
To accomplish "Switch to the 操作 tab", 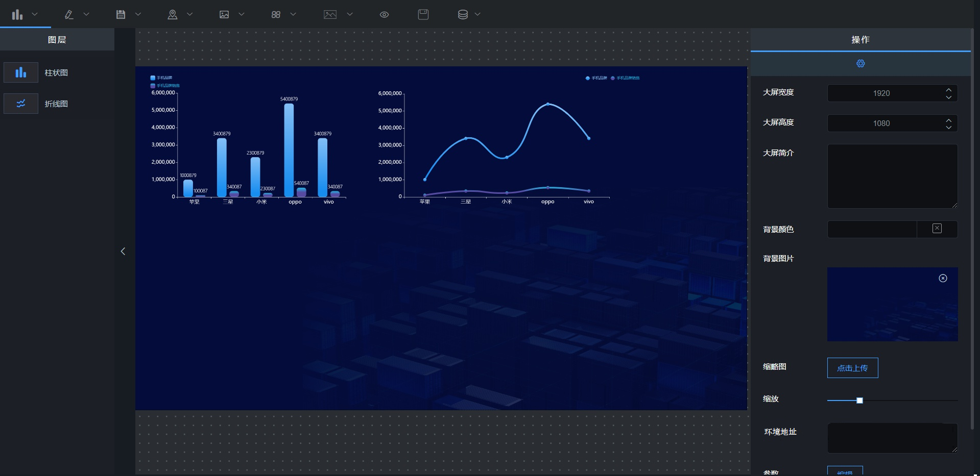I will (x=861, y=39).
